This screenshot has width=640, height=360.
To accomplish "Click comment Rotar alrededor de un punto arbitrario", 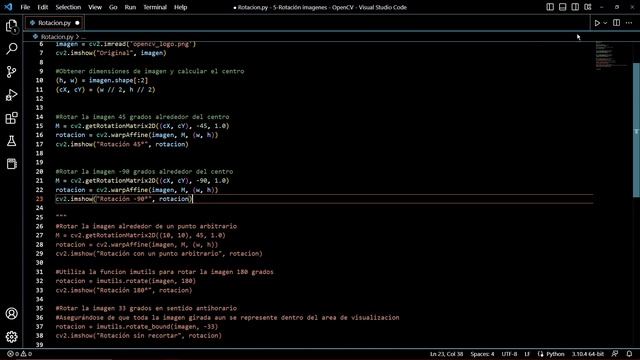I will pyautogui.click(x=146, y=226).
